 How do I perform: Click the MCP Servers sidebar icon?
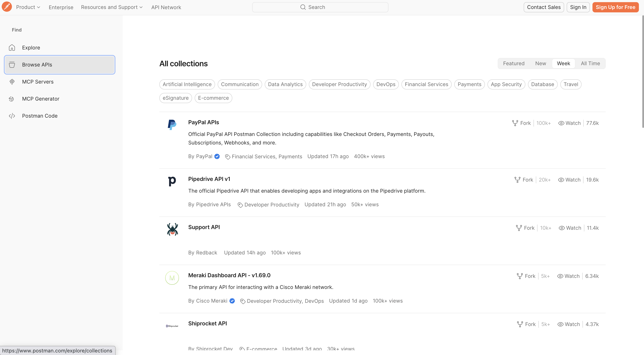coord(12,82)
